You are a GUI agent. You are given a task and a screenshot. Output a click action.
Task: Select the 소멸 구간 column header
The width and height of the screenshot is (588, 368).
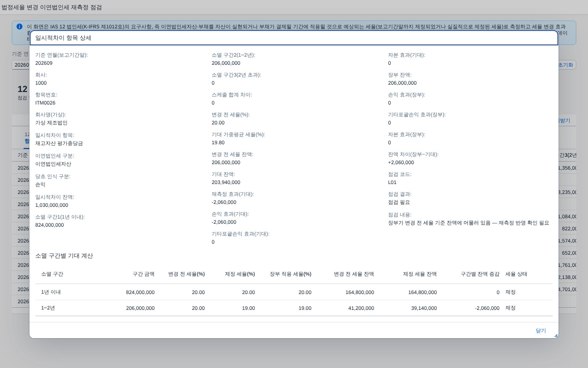[52, 274]
